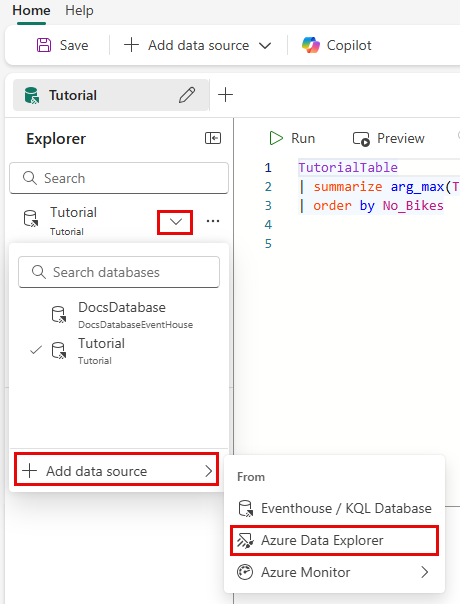The width and height of the screenshot is (460, 604).
Task: Choose Azure Data Explorer source option
Action: (334, 540)
